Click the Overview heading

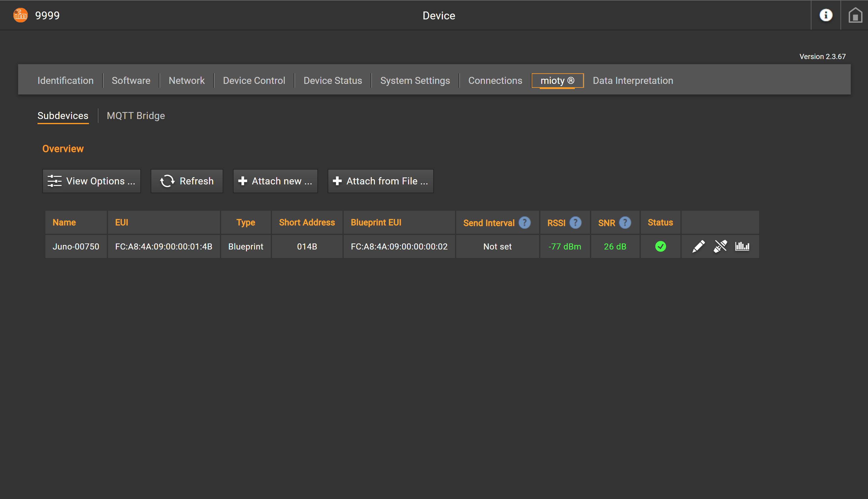click(63, 149)
